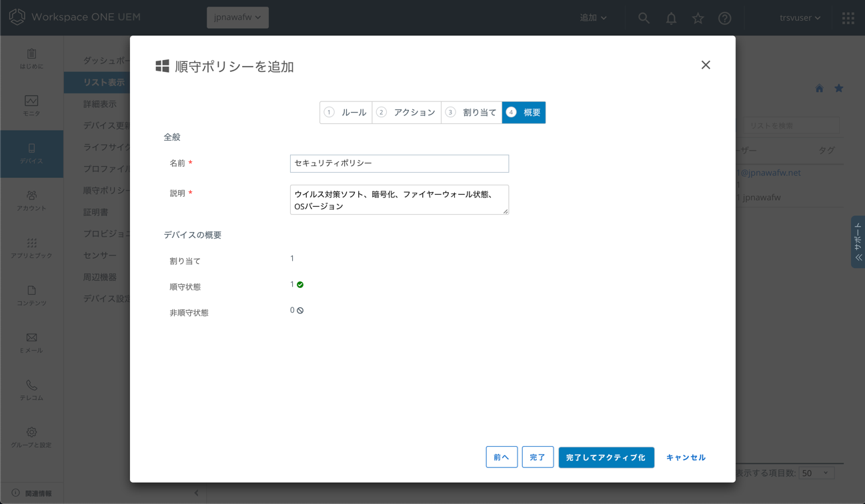Click the favorites star icon in header

698,18
